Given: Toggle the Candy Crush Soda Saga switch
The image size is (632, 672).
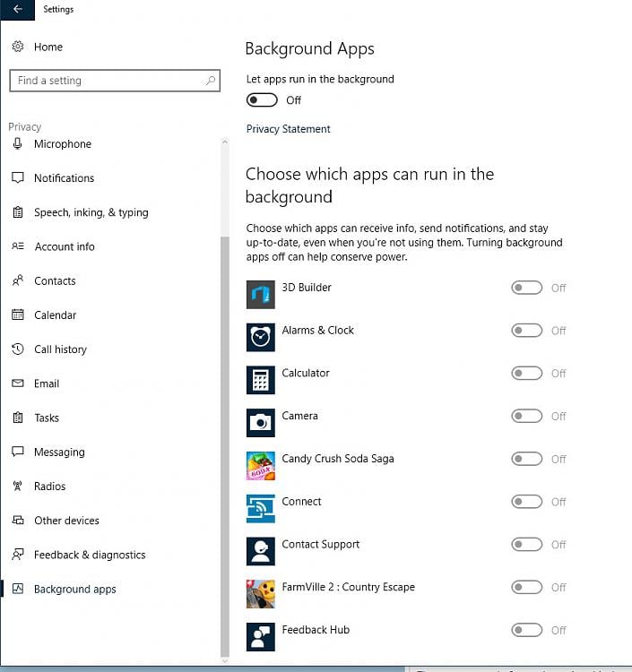Looking at the screenshot, I should (x=526, y=459).
